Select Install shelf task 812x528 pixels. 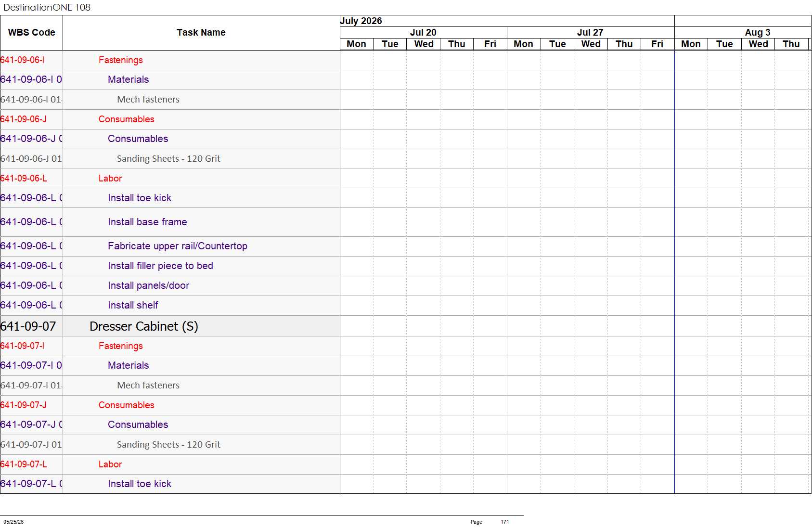(133, 305)
